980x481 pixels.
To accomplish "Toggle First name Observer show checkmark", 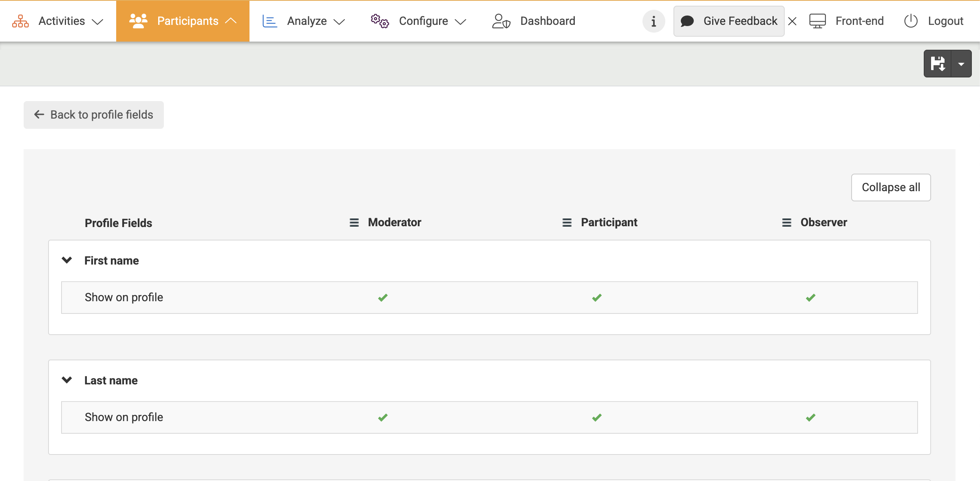I will click(810, 298).
